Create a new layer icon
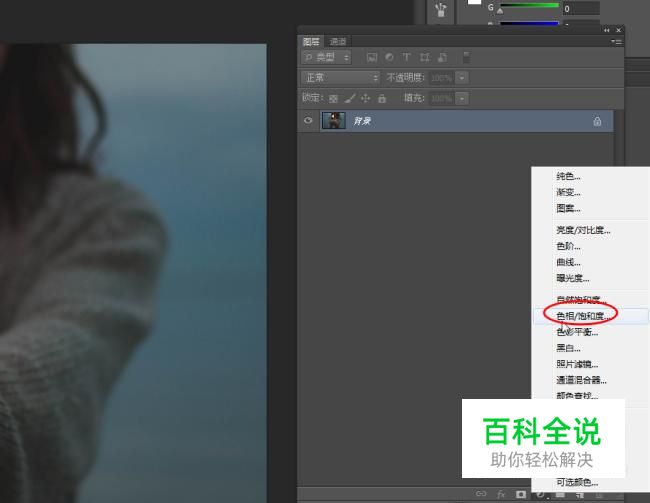The height and width of the screenshot is (503, 650). [x=580, y=495]
